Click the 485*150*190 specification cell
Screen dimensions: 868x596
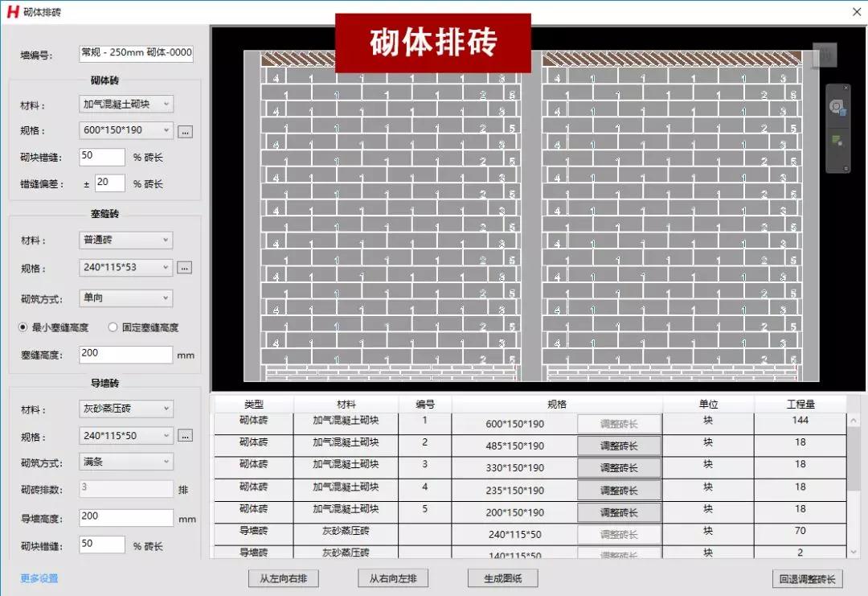515,446
